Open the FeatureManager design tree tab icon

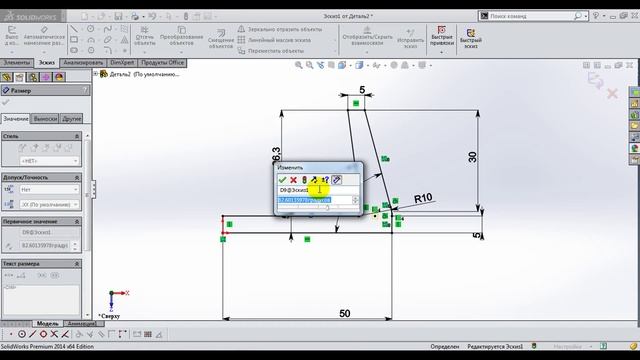tap(7, 77)
